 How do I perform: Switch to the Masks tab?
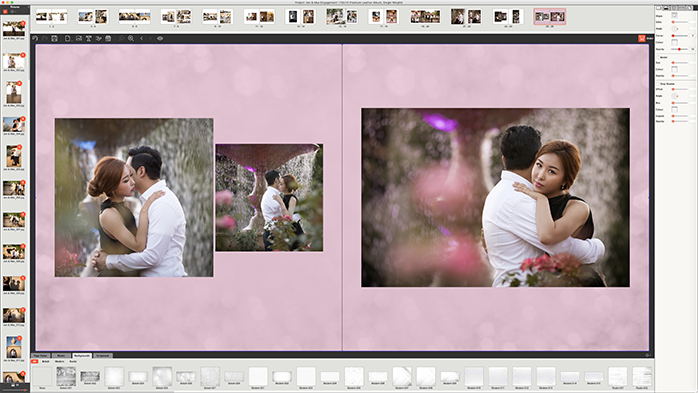(61, 356)
